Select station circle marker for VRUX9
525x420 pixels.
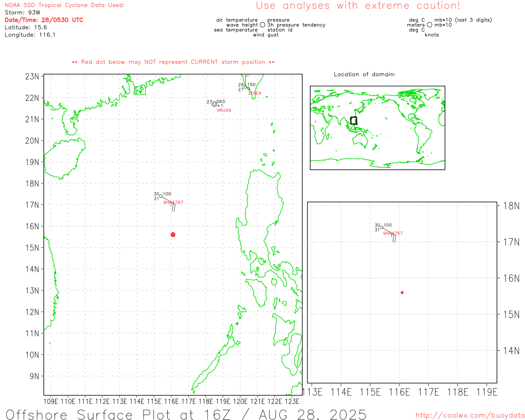pyautogui.click(x=214, y=104)
